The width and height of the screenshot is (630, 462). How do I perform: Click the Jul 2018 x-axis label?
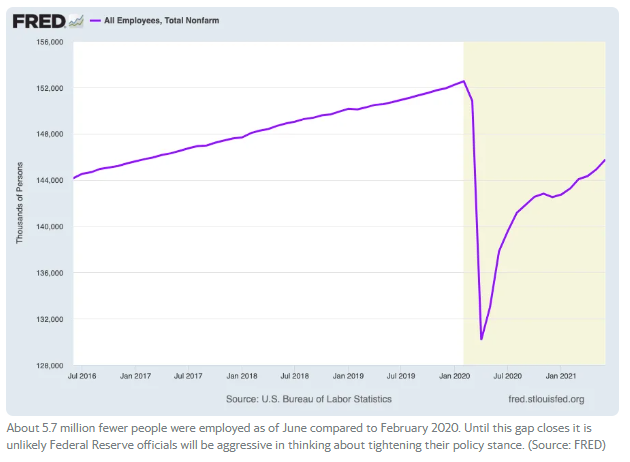295,376
